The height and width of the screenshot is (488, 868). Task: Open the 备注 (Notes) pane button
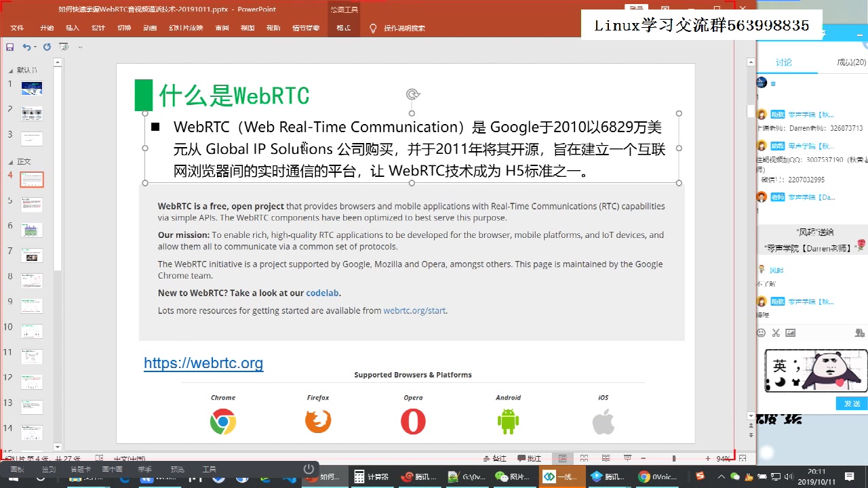point(494,459)
